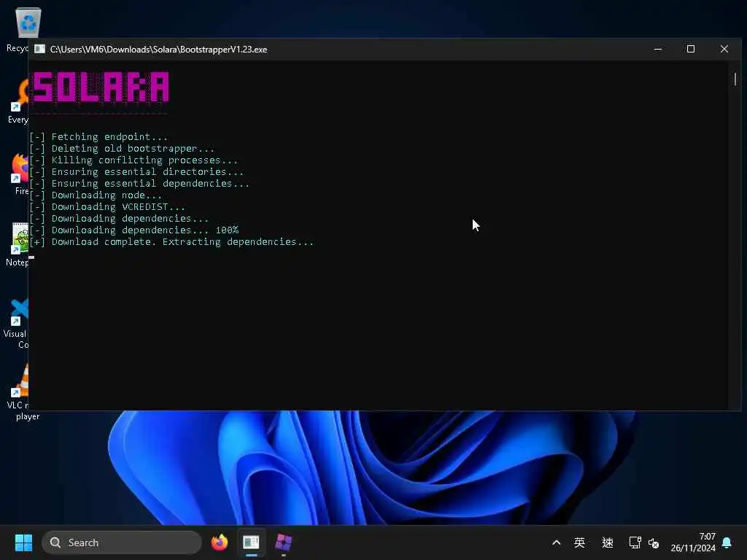Click the SOLARA ASCII banner text
The width and height of the screenshot is (747, 560).
coord(101,87)
